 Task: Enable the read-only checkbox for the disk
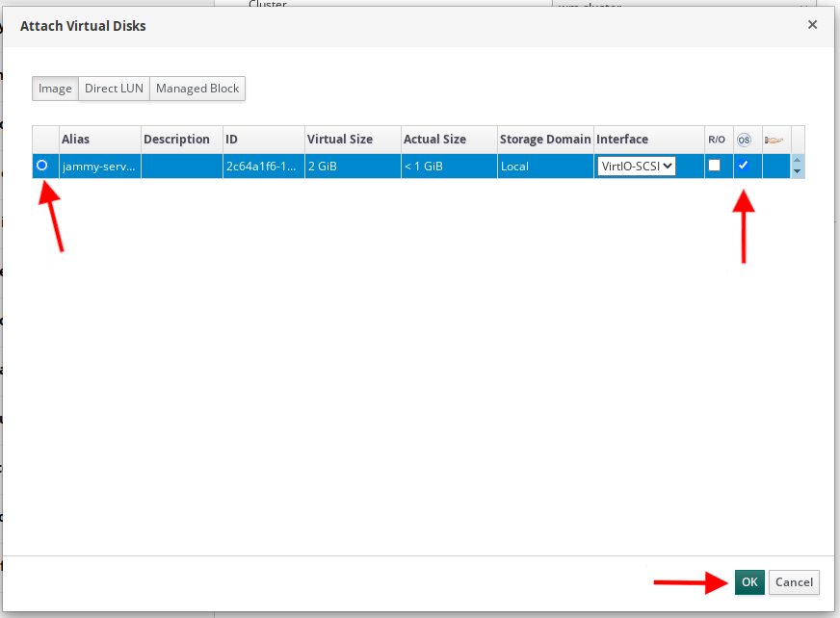coord(715,166)
